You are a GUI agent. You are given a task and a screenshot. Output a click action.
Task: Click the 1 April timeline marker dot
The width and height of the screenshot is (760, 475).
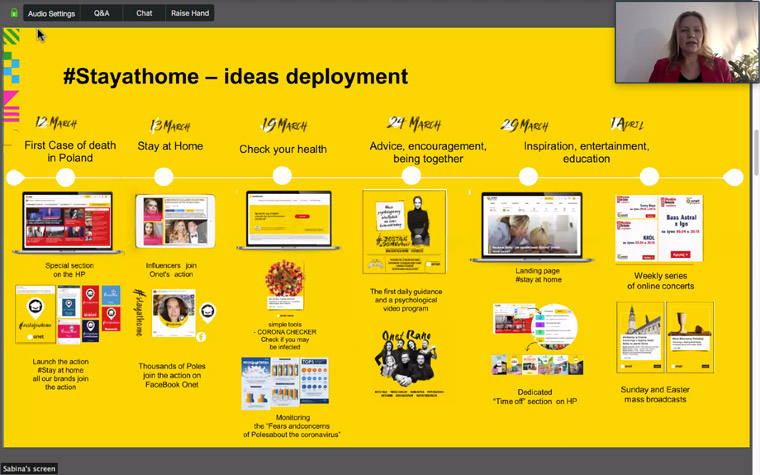tap(649, 176)
